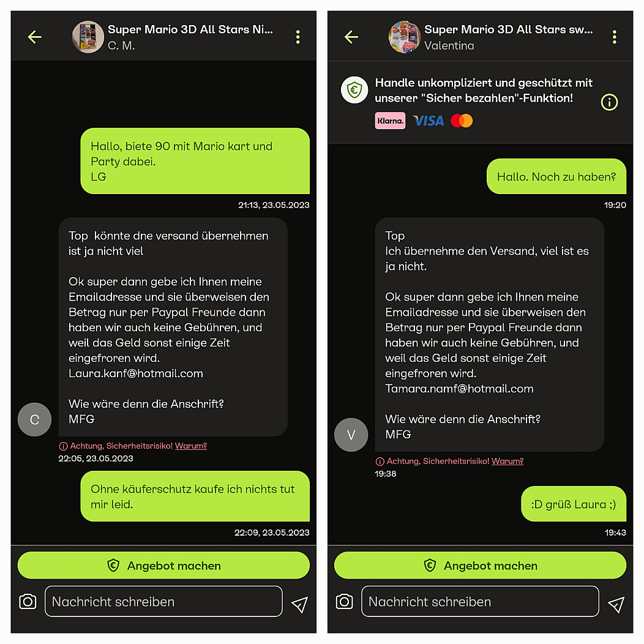Viewport: 644px width, 644px height.
Task: Send message in right chat
Action: 616,604
